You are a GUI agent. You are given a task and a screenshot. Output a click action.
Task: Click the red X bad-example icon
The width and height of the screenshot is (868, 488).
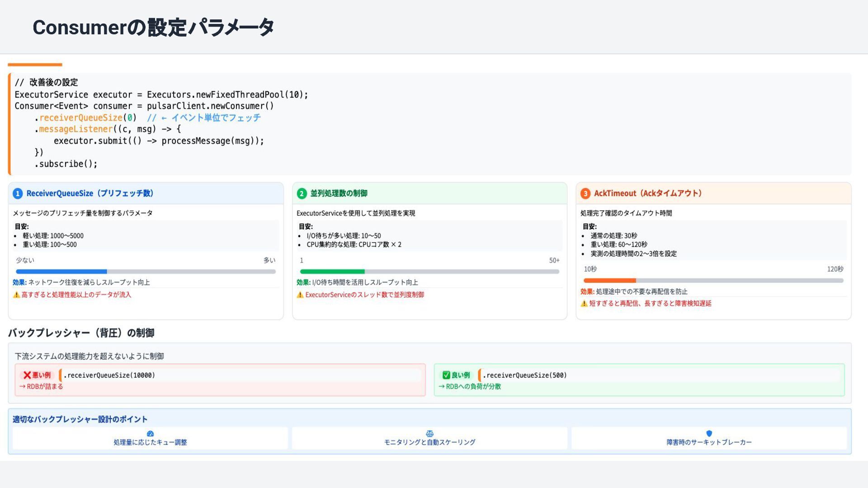click(x=27, y=375)
